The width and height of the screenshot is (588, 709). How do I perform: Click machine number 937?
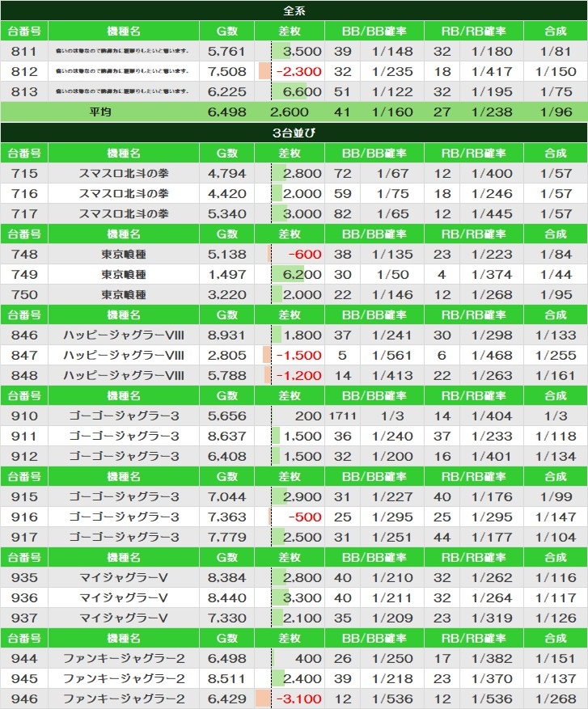point(24,618)
